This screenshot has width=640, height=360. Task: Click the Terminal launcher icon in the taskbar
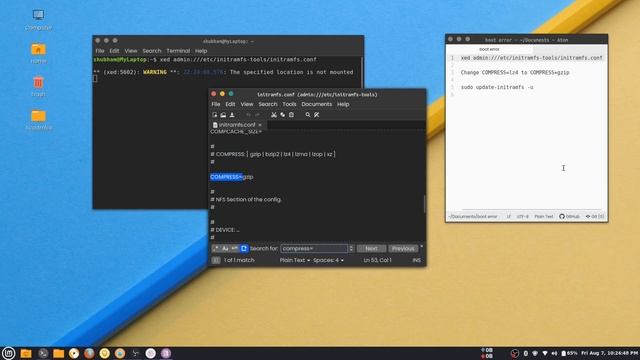click(x=43, y=353)
